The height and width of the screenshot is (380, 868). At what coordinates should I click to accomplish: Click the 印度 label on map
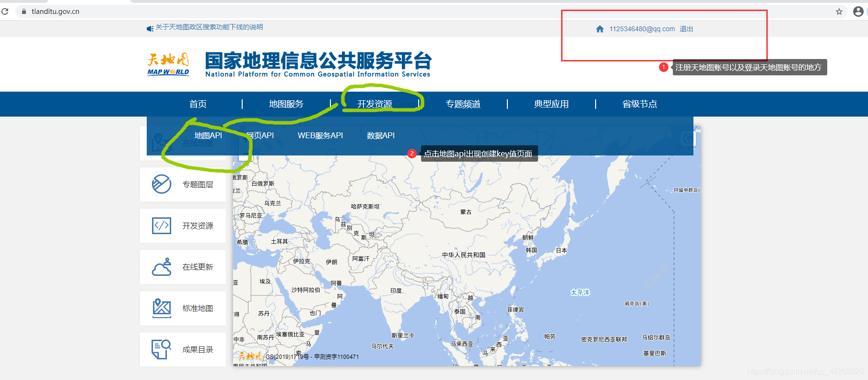(x=396, y=291)
